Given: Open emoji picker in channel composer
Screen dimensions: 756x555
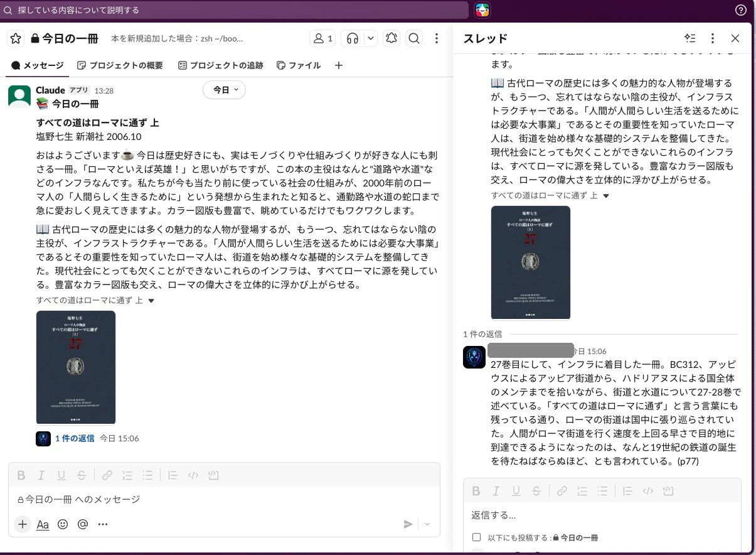Looking at the screenshot, I should tap(63, 524).
